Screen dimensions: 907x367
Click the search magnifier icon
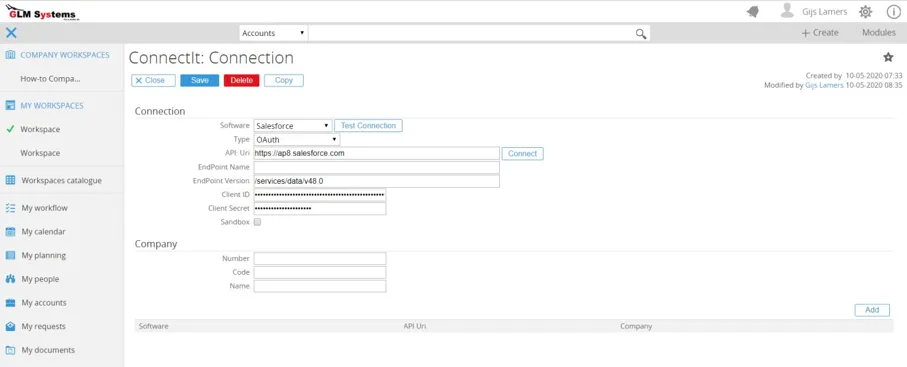[641, 34]
